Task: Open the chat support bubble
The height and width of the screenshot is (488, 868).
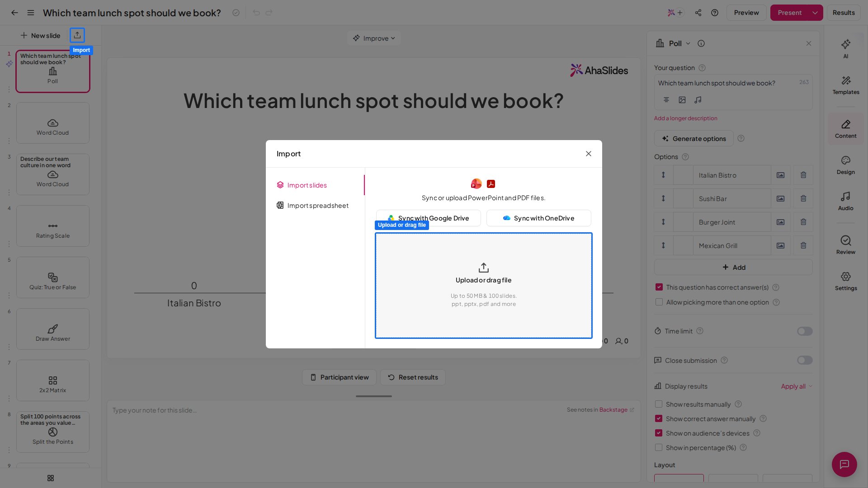Action: click(x=844, y=464)
